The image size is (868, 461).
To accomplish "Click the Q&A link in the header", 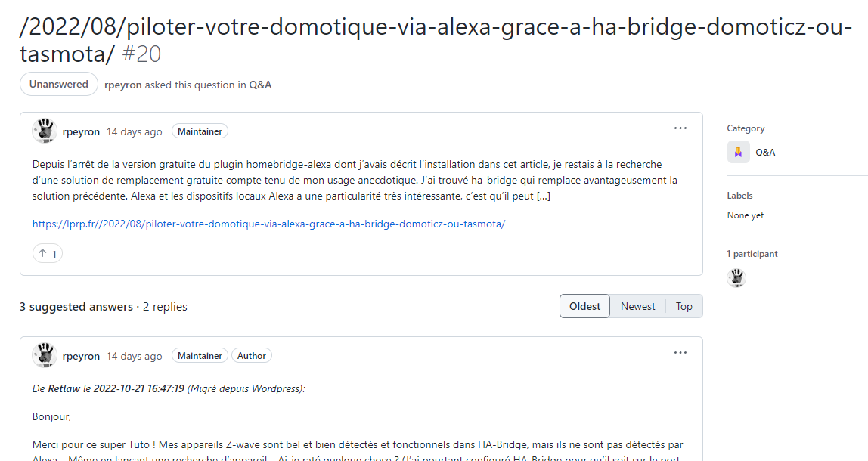I will click(x=260, y=85).
